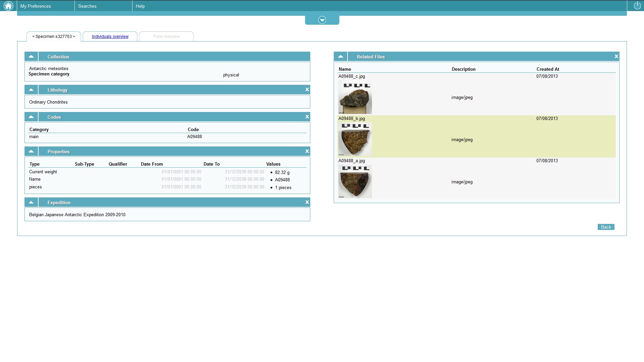Screen dimensions: 644x362
Task: Collapse the Lithology section arrow
Action: [31, 89]
